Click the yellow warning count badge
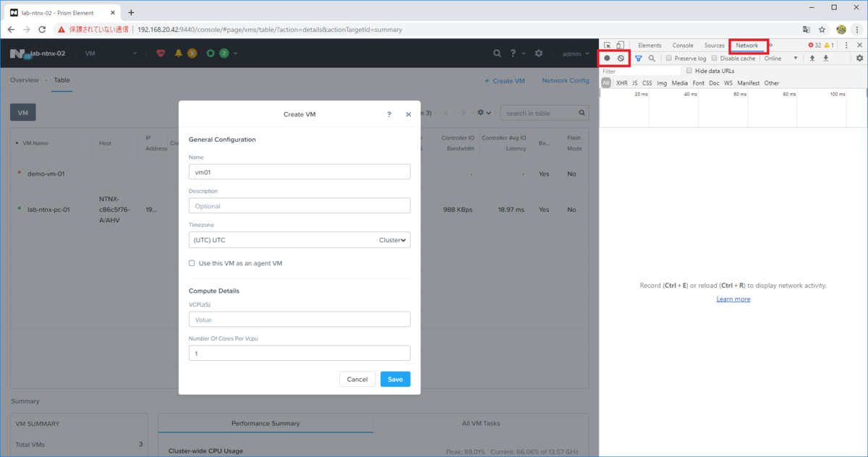The width and height of the screenshot is (868, 457). [x=830, y=45]
